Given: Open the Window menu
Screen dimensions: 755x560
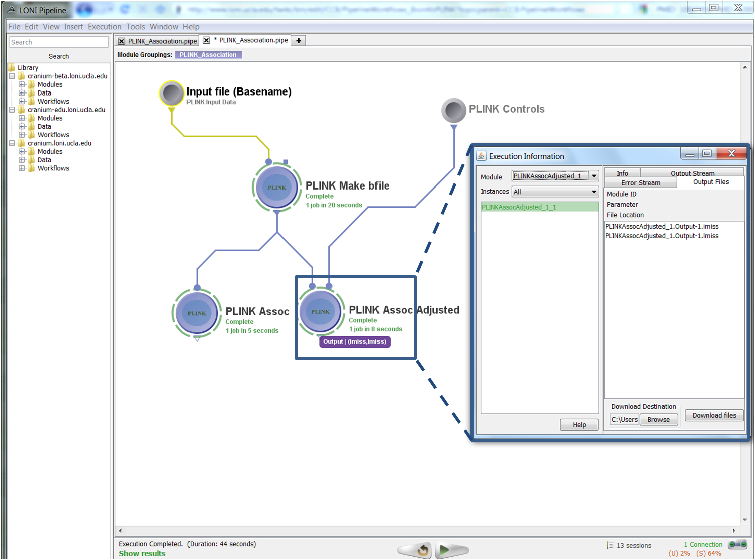Looking at the screenshot, I should tap(164, 27).
